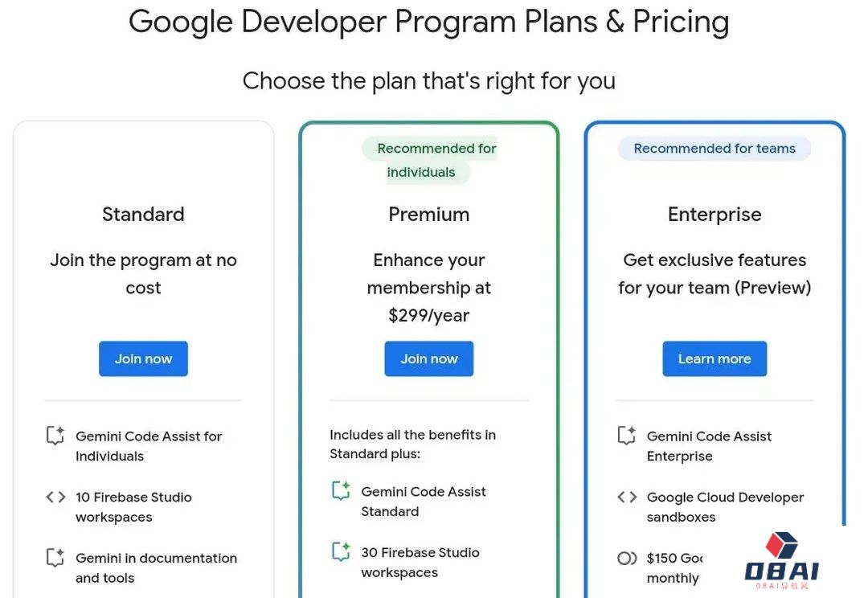The height and width of the screenshot is (598, 868).
Task: Select the Recommended for teams badge
Action: pos(714,149)
